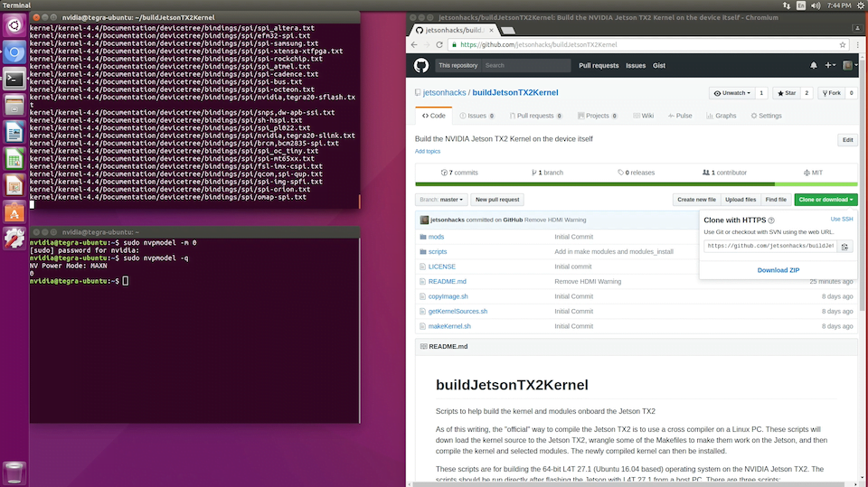Open makeKernel.sh file
This screenshot has height=487, width=868.
click(449, 326)
